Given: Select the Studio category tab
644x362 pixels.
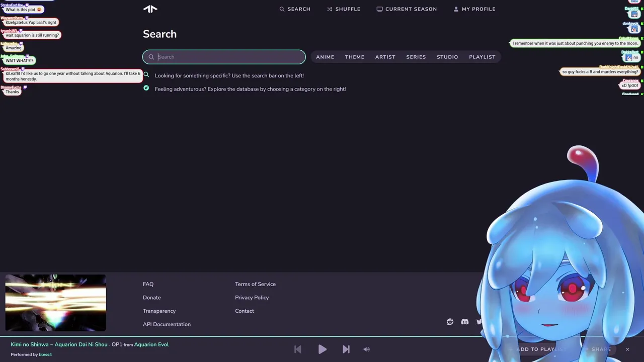Looking at the screenshot, I should click(447, 57).
